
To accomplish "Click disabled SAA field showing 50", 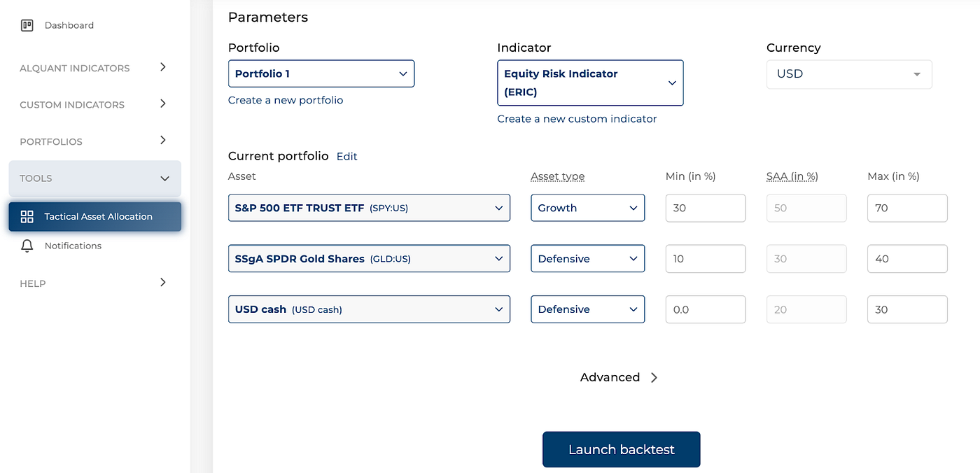I will [806, 208].
